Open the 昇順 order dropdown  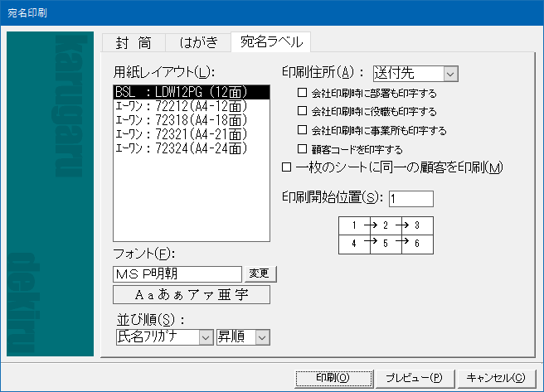tap(262, 336)
